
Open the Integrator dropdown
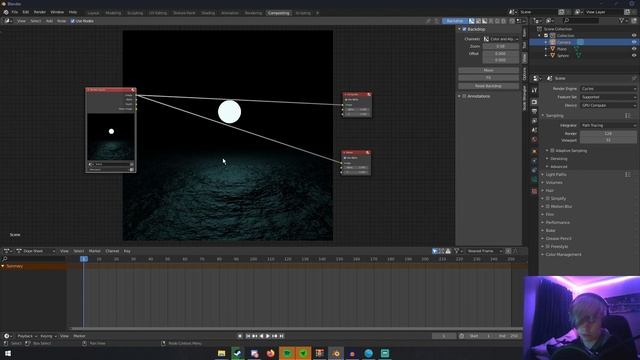click(x=608, y=125)
